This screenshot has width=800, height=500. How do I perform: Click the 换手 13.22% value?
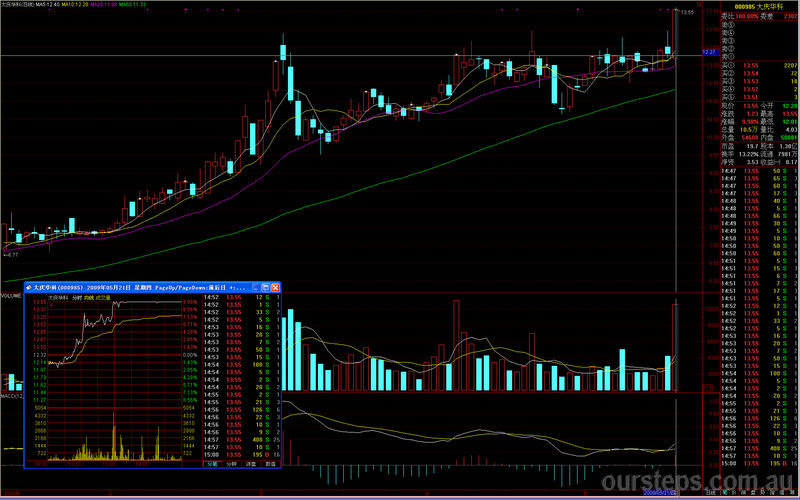coord(749,154)
